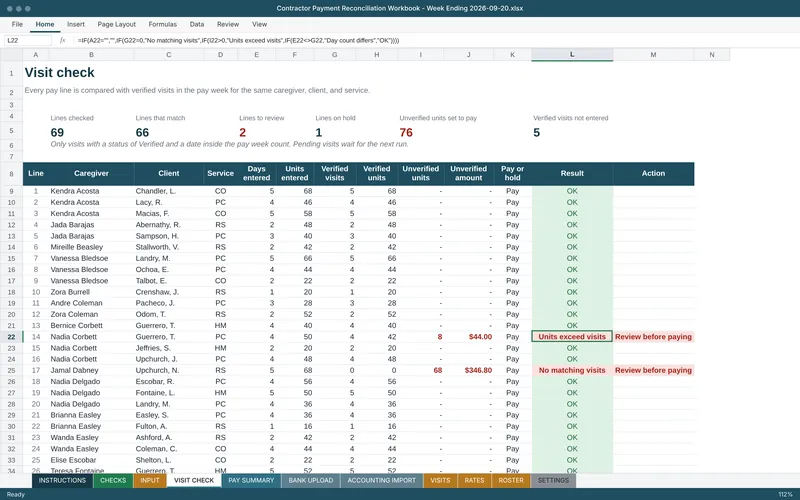Select column L header
The width and height of the screenshot is (800, 500).
(572, 55)
